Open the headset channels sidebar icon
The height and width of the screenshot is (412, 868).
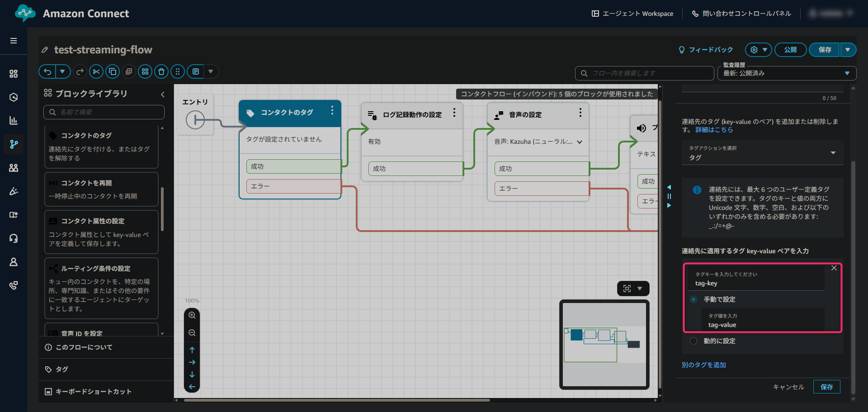pyautogui.click(x=14, y=238)
